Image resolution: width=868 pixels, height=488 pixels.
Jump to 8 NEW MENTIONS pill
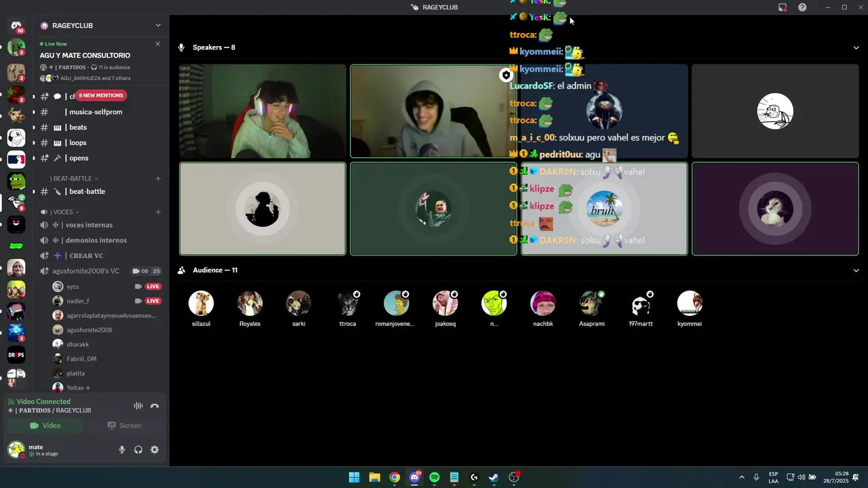[x=100, y=96]
